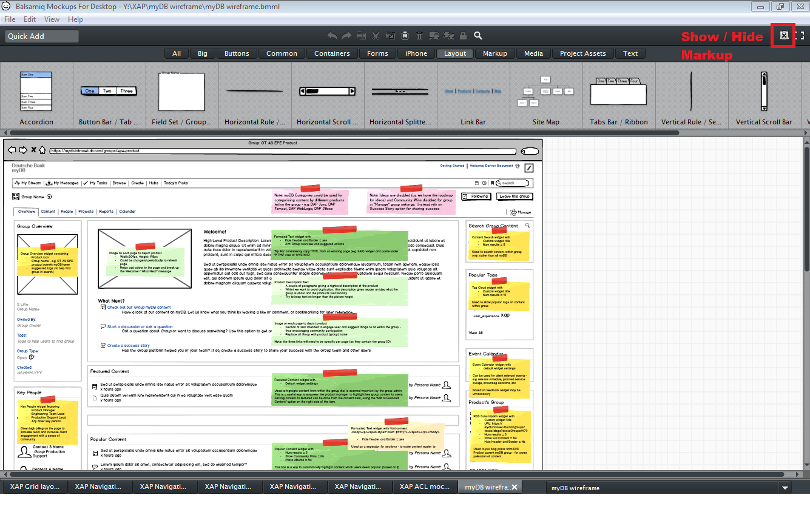Click the View All link under Popular Tags
The image size is (810, 532).
tap(476, 332)
